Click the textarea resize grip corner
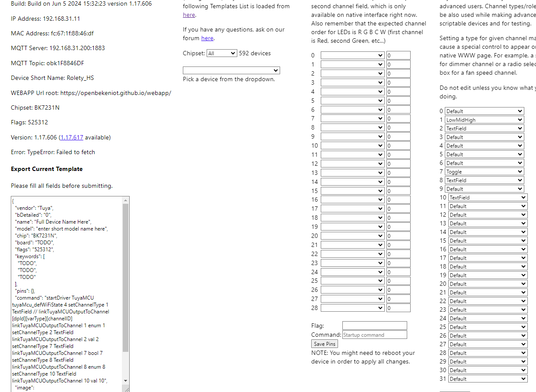 (x=126, y=389)
